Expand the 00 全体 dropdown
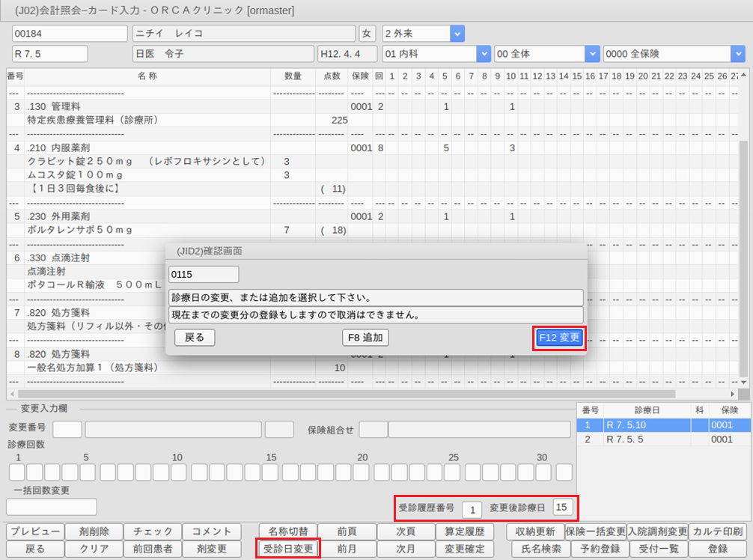 pyautogui.click(x=592, y=54)
